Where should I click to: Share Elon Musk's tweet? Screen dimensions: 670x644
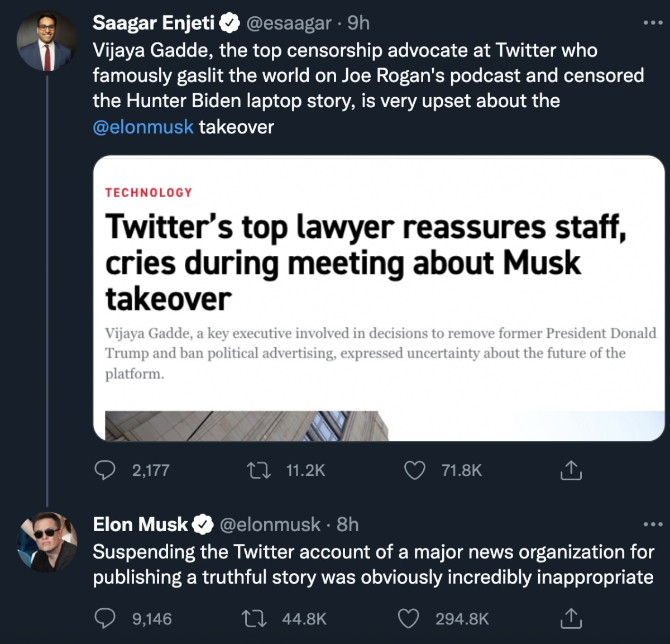tap(570, 619)
